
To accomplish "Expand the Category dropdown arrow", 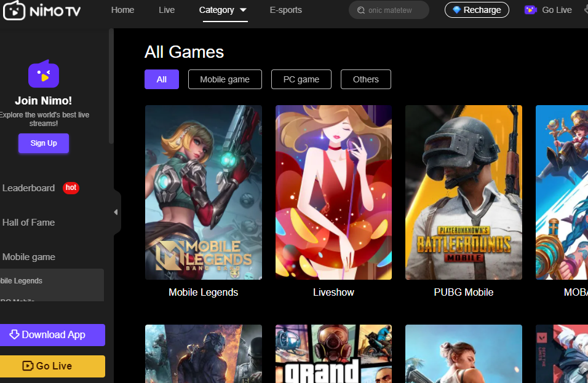I will point(243,10).
